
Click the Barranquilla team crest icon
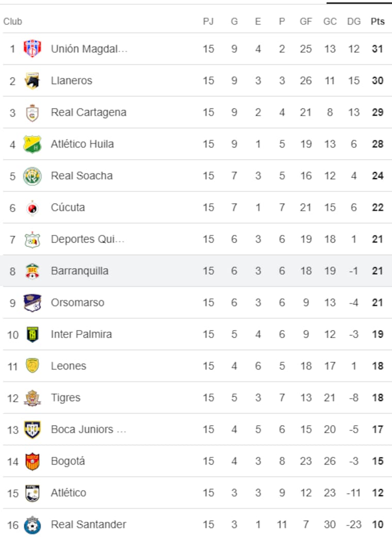(x=32, y=271)
